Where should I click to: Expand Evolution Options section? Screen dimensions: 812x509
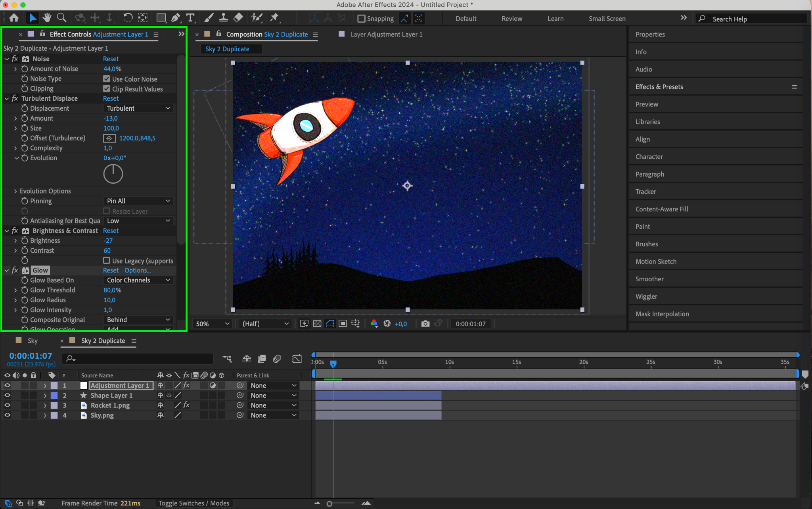click(15, 191)
